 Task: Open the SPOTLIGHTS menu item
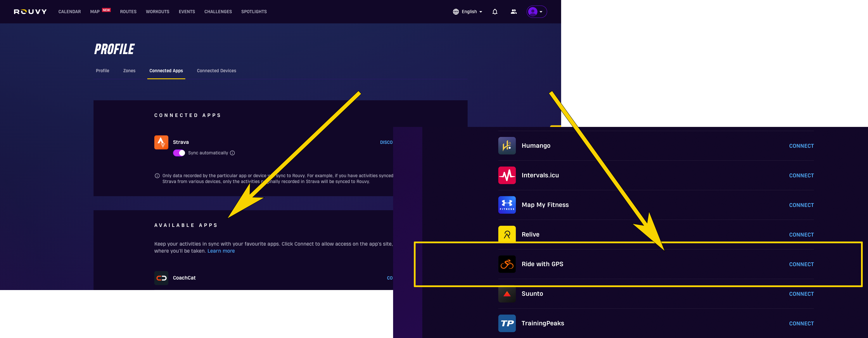[254, 12]
